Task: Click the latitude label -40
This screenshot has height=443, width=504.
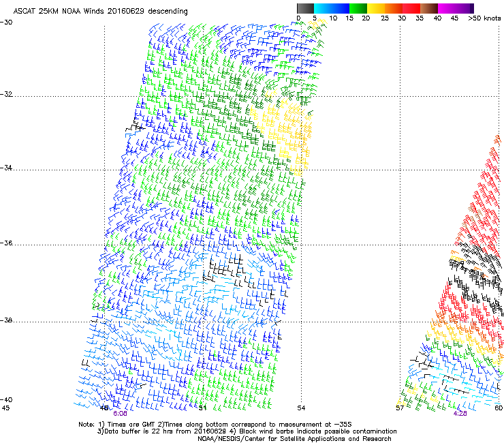Action: point(6,399)
